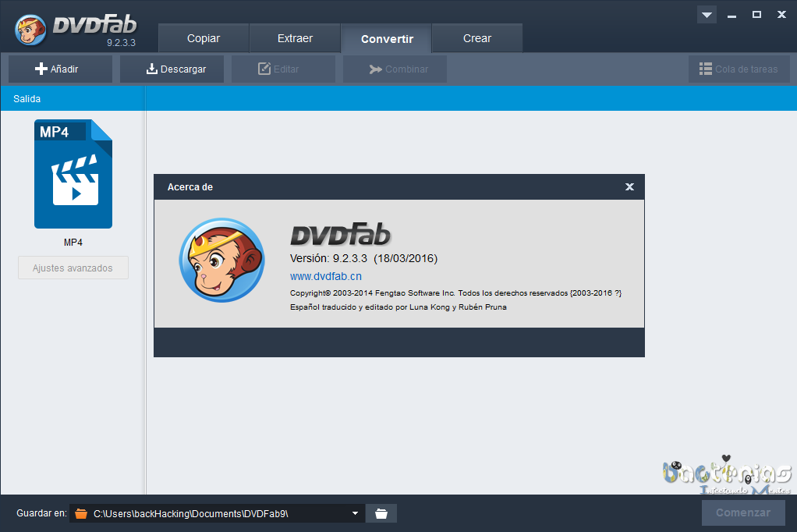This screenshot has width=797, height=532.
Task: Click the DVDFab wordmark in About dialog
Action: pos(340,235)
